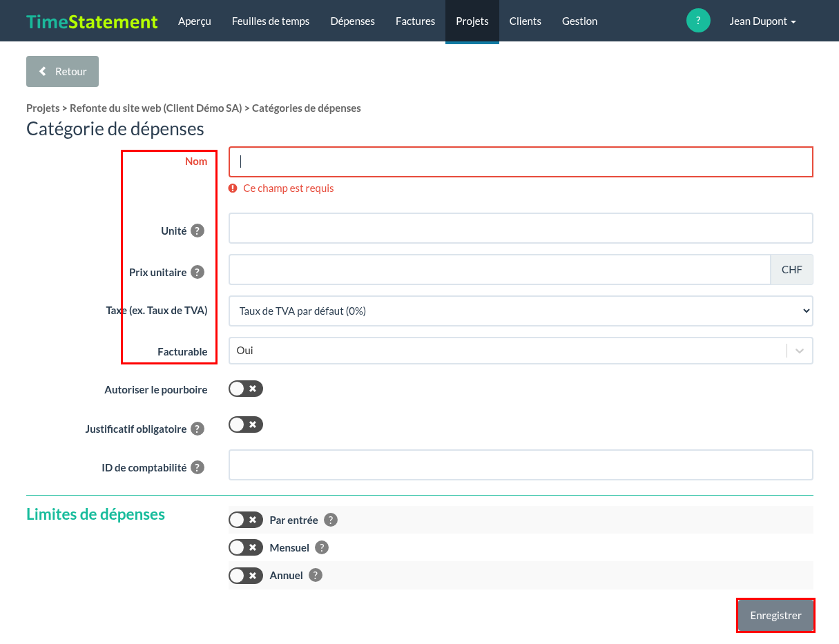The height and width of the screenshot is (644, 839).
Task: Expand the Facturable select showing Oui
Action: 521,351
